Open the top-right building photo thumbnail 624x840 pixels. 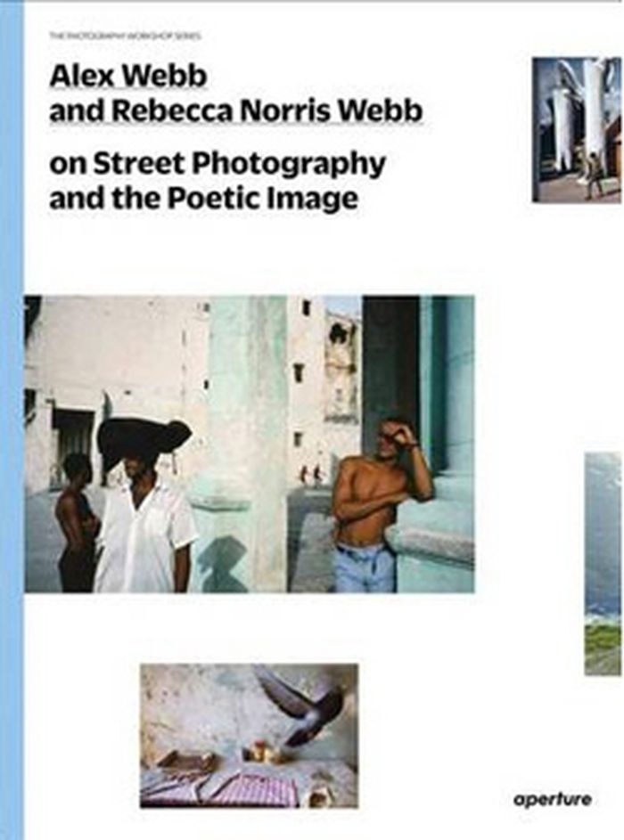576,130
